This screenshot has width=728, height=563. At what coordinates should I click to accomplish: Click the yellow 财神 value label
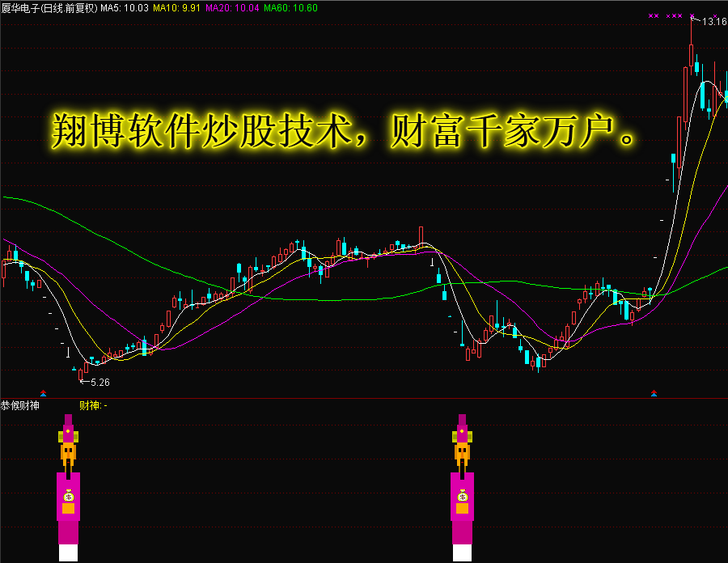point(91,405)
